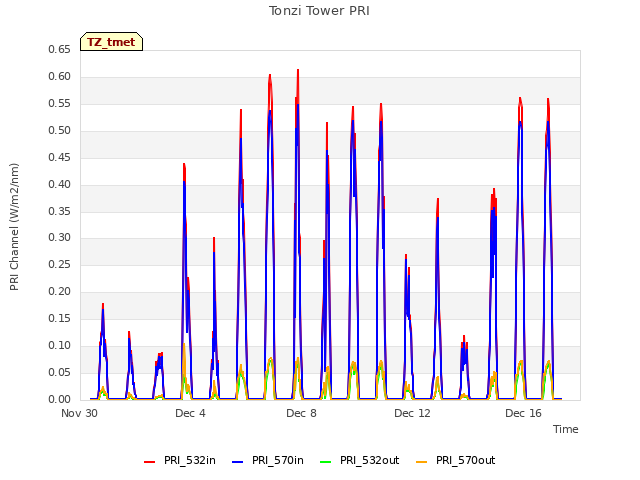Click the Dec 12 x-axis tick label
640x480 pixels.
pos(412,413)
